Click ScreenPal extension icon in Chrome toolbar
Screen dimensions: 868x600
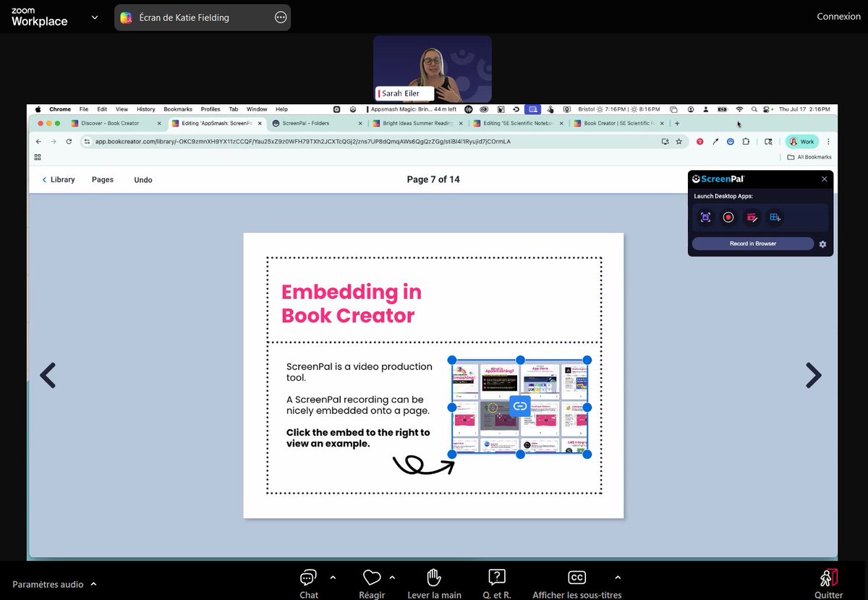tap(730, 141)
